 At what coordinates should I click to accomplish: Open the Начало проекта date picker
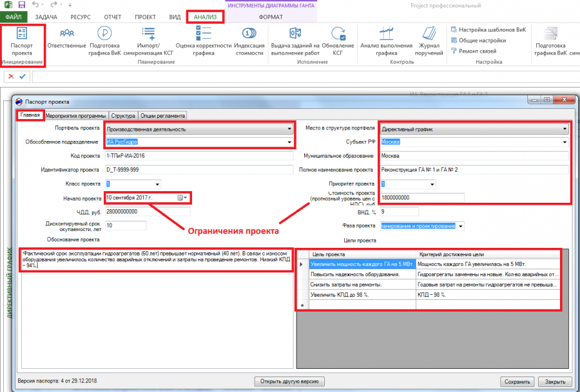[183, 198]
